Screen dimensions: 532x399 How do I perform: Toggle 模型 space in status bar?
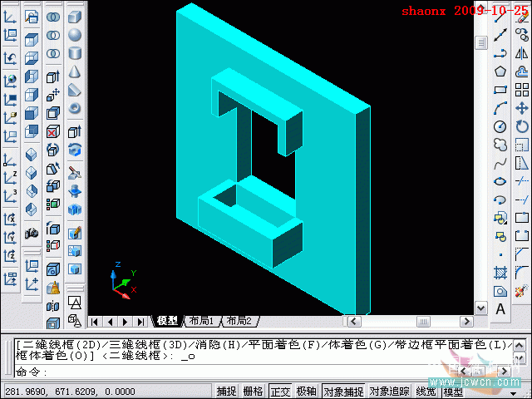pos(452,392)
